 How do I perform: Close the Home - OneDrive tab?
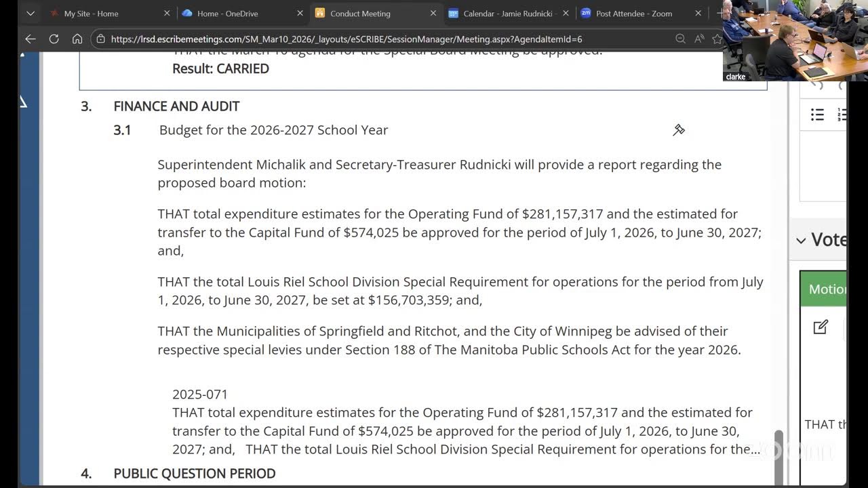300,13
